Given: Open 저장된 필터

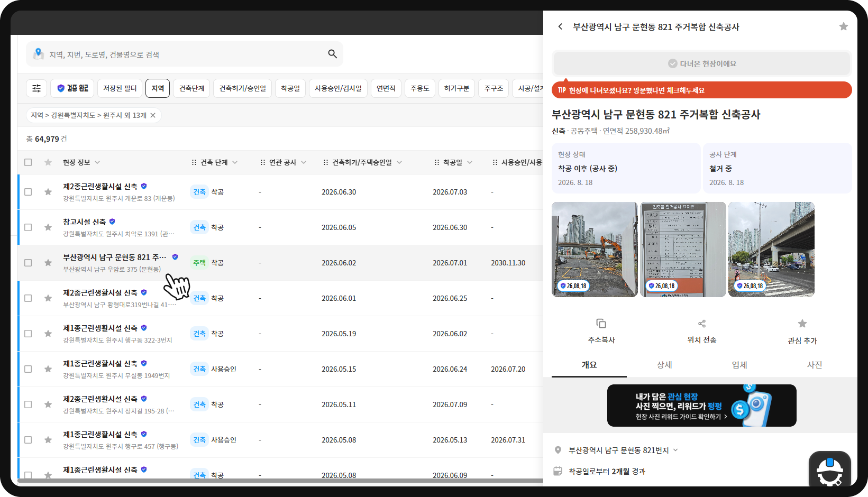Looking at the screenshot, I should pos(120,88).
